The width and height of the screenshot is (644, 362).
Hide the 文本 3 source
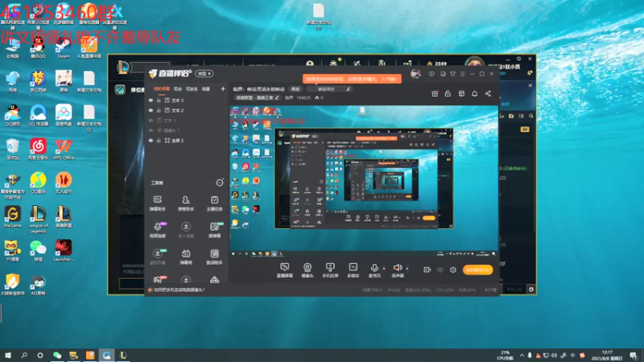(x=151, y=100)
